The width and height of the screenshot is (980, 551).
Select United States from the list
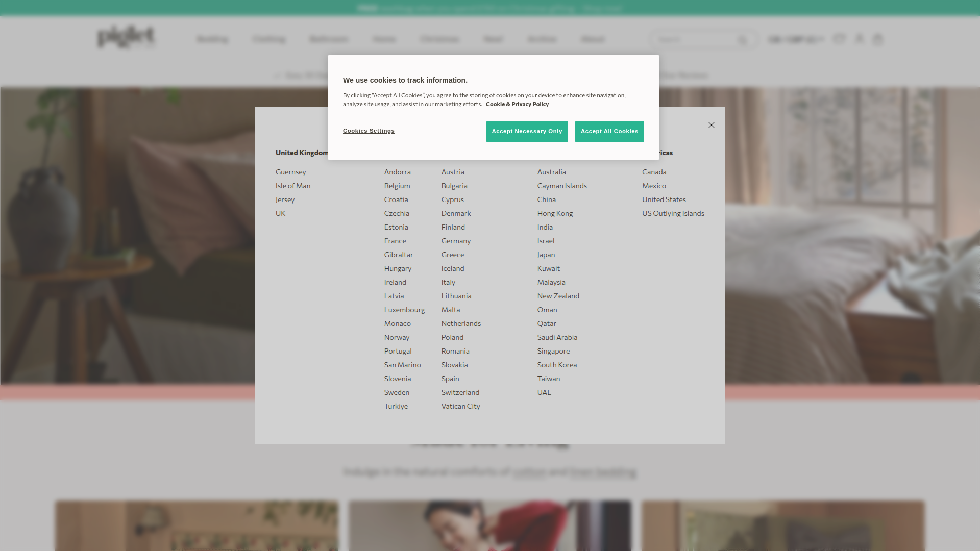pyautogui.click(x=664, y=199)
